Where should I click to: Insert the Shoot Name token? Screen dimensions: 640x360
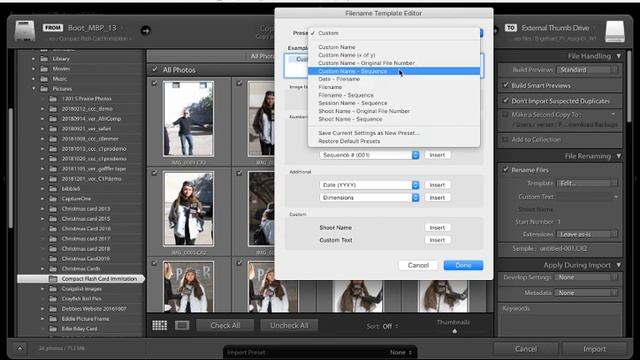point(437,228)
